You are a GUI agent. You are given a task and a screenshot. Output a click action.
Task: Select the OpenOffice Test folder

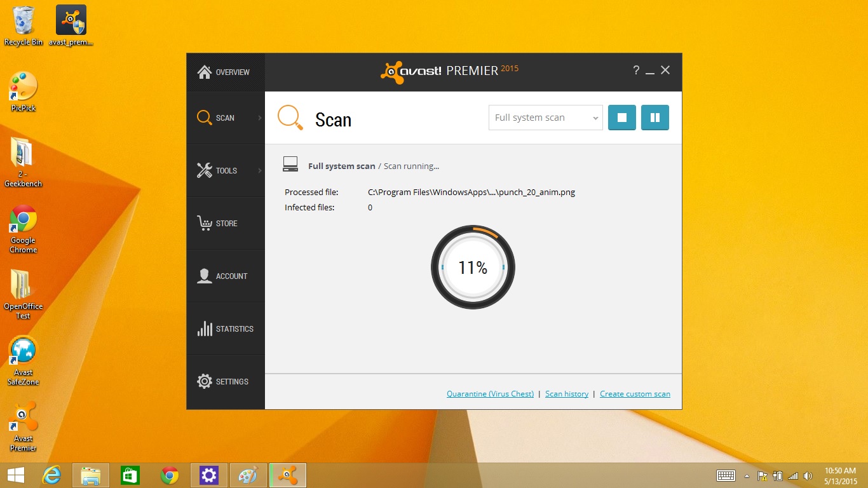[x=24, y=295]
